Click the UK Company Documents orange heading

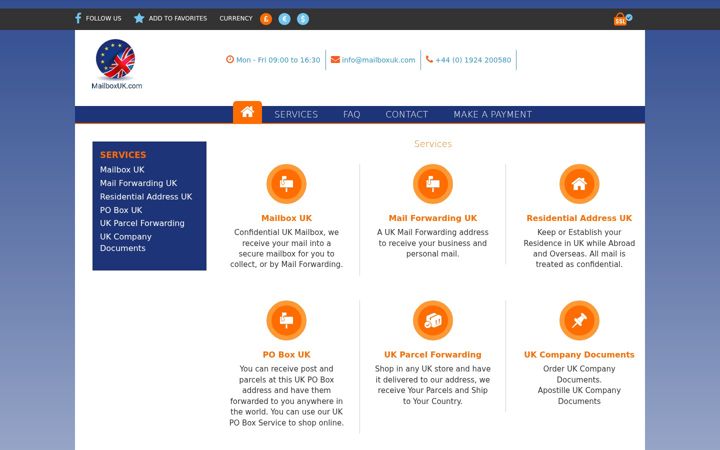click(579, 354)
